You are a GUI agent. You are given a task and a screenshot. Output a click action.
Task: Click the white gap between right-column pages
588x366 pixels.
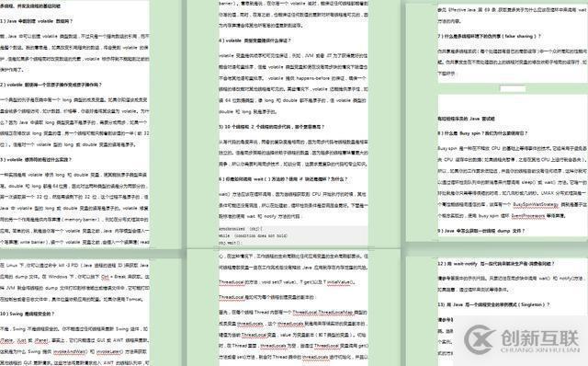pos(513,89)
